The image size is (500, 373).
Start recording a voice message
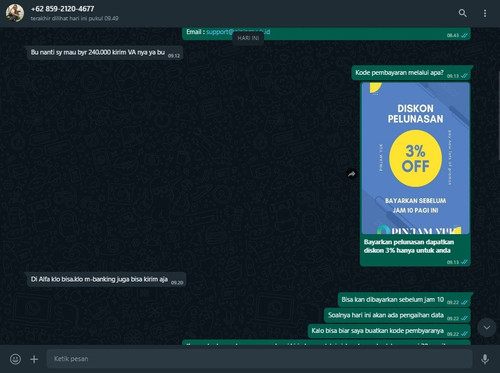485,359
